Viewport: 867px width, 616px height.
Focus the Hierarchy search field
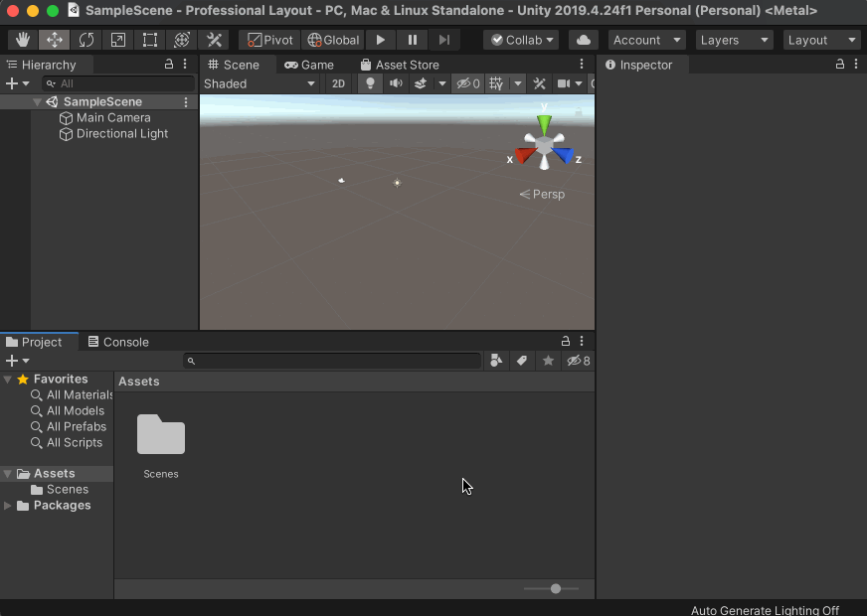(x=118, y=83)
